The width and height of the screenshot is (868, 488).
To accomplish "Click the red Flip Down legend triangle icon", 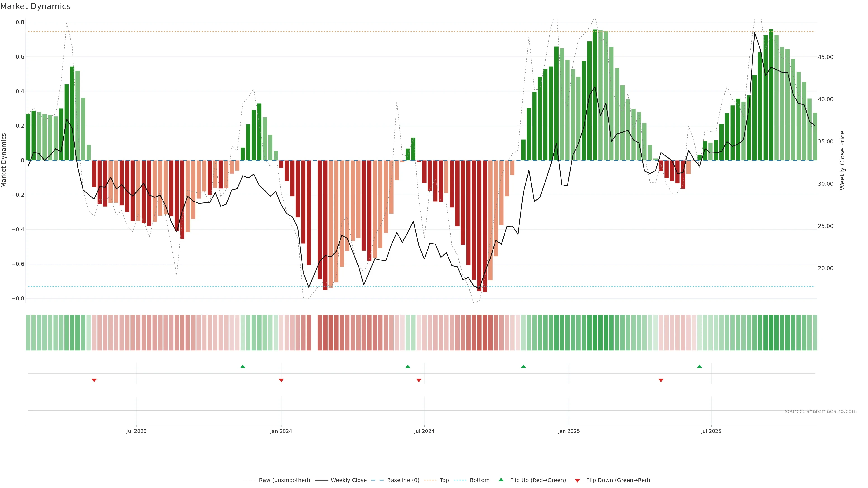I will pyautogui.click(x=577, y=480).
